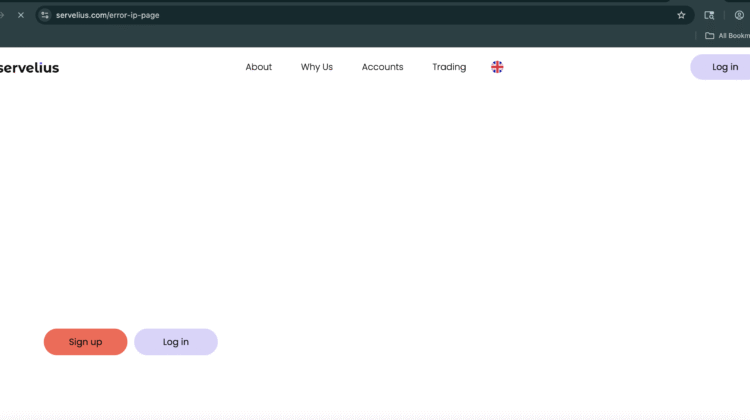Expand the All Bookmarks folder
Image resolution: width=750 pixels, height=420 pixels.
coord(726,36)
